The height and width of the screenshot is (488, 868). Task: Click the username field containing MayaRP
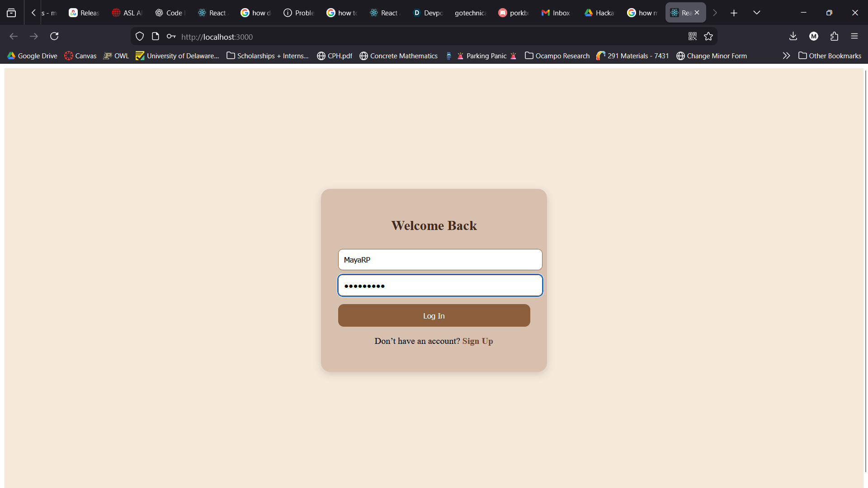(x=440, y=260)
